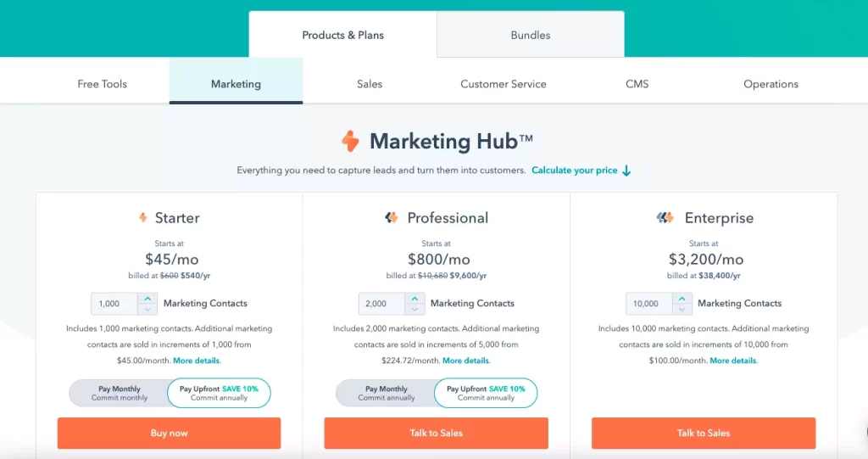
Task: Click the Marketing Hub orange logo icon
Action: (x=350, y=141)
